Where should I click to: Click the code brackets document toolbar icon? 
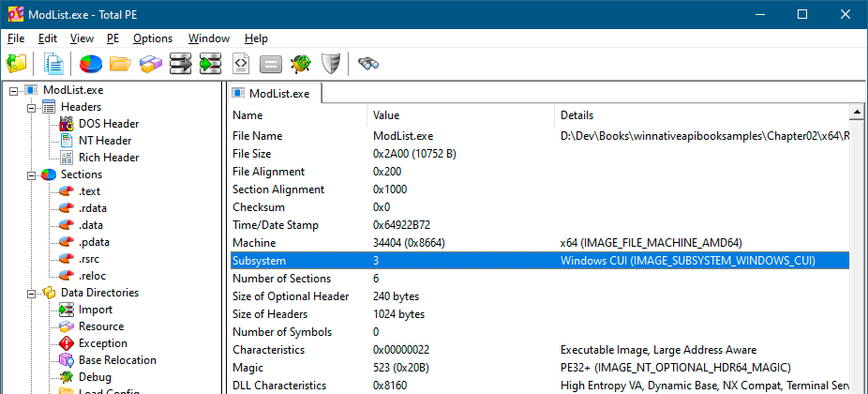click(240, 64)
